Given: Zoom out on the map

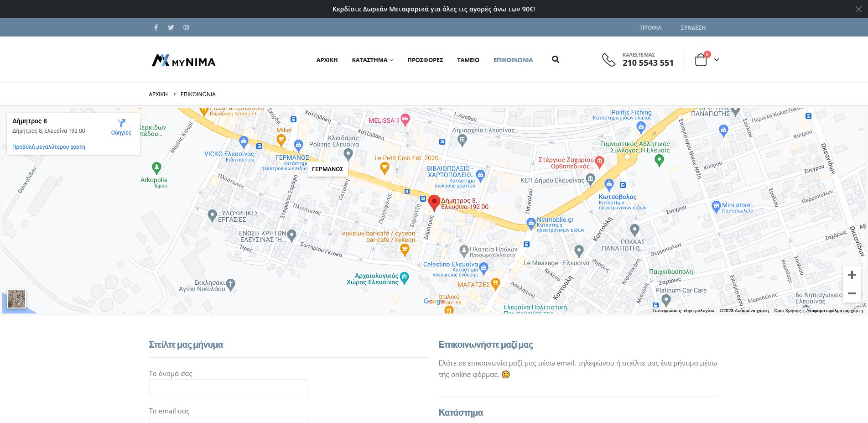Looking at the screenshot, I should [852, 293].
